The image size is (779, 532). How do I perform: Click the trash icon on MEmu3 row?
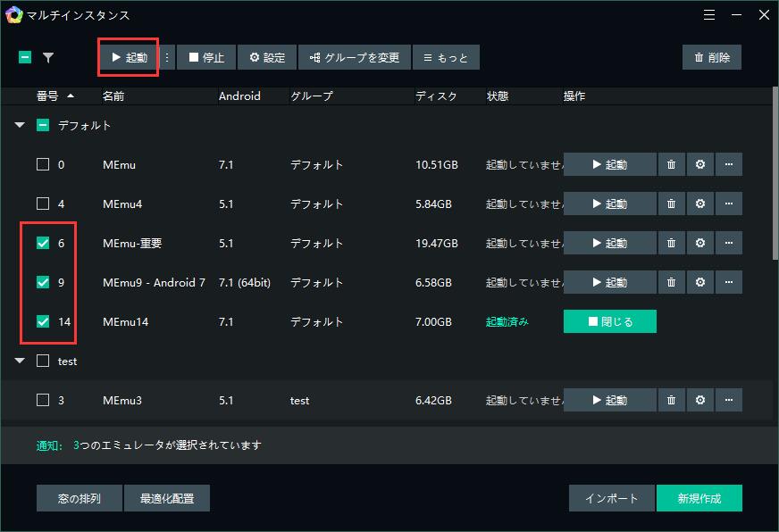coord(671,400)
